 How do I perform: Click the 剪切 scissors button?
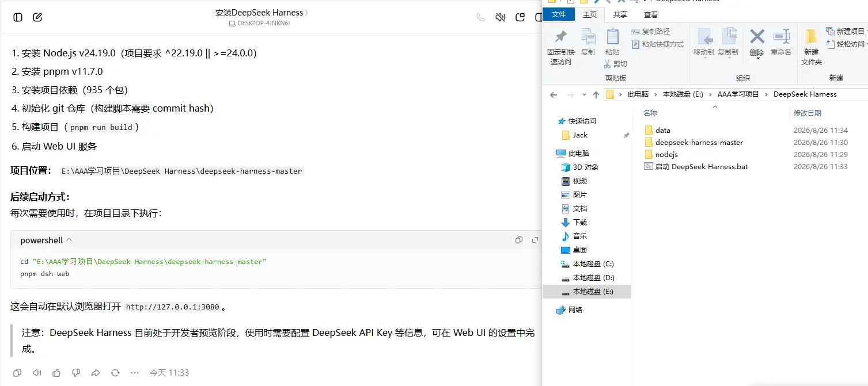pos(615,64)
